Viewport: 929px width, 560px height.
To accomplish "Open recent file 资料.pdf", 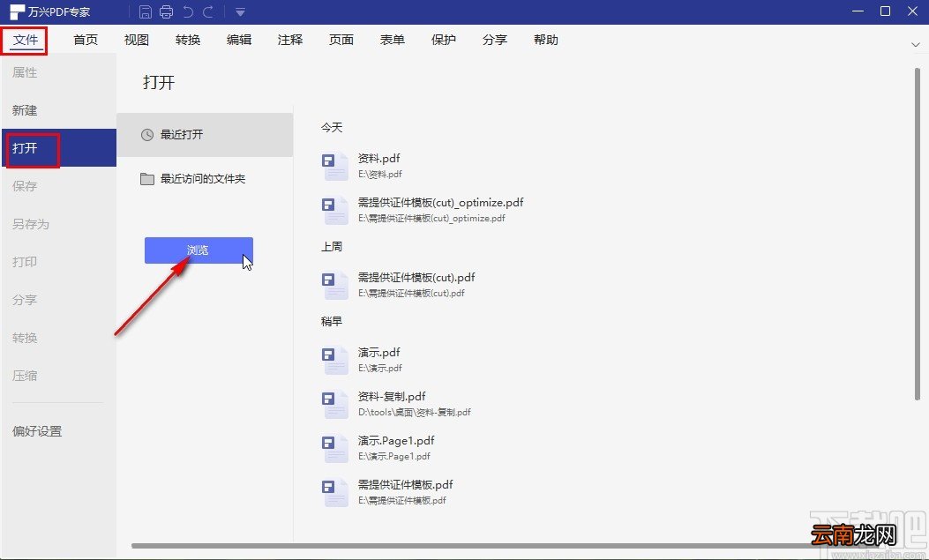I will tap(378, 158).
